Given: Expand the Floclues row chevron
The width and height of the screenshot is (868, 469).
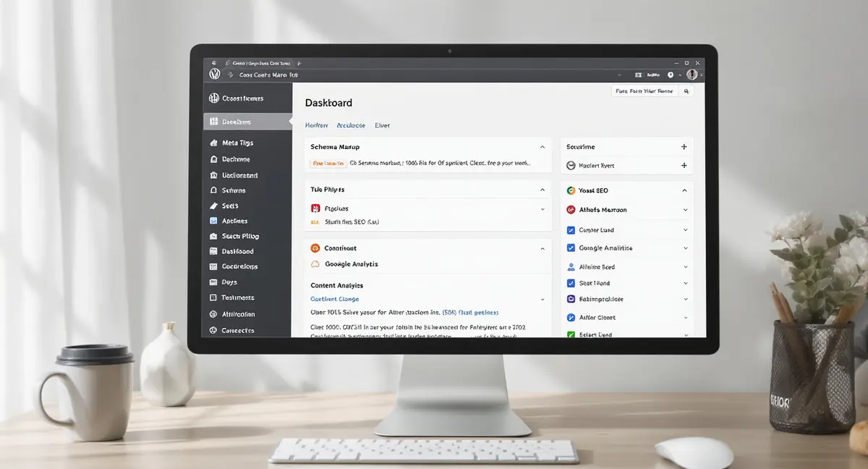Looking at the screenshot, I should pos(542,208).
